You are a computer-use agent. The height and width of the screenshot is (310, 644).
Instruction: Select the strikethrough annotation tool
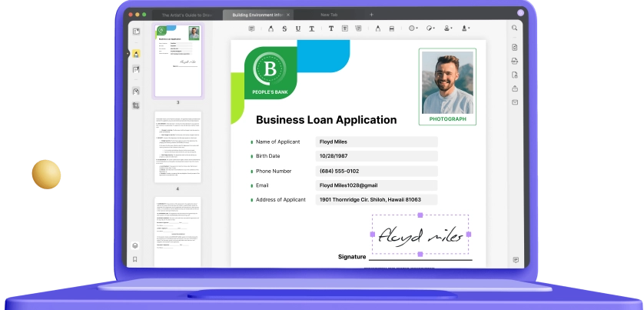pyautogui.click(x=284, y=28)
